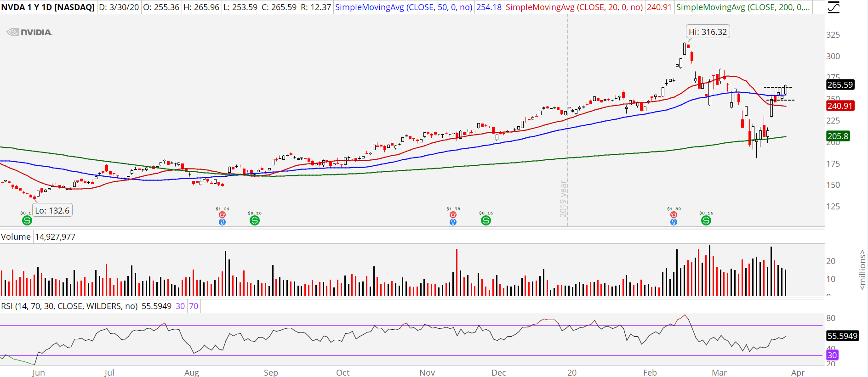The image size is (868, 377).
Task: Click the Jul label on the time axis
Action: [x=109, y=372]
